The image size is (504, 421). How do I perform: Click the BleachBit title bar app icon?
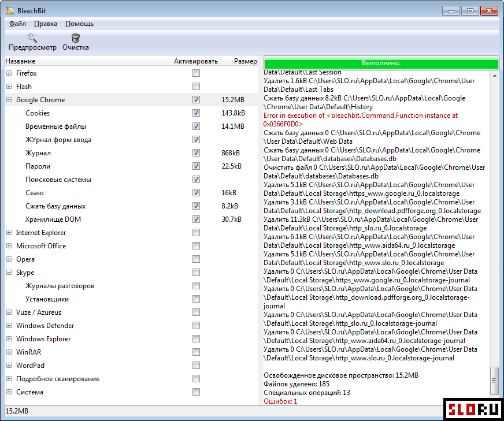click(x=10, y=10)
